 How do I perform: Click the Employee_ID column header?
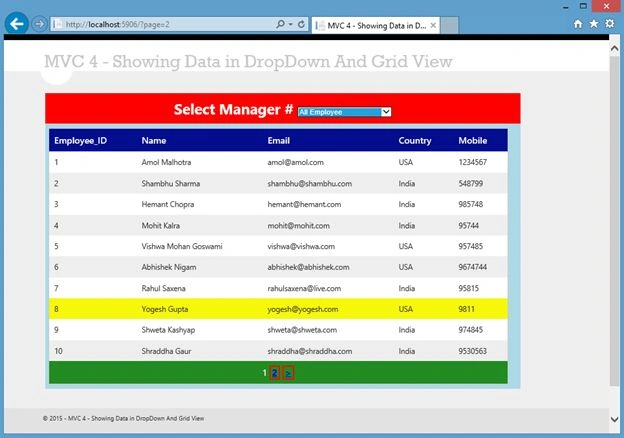[81, 141]
